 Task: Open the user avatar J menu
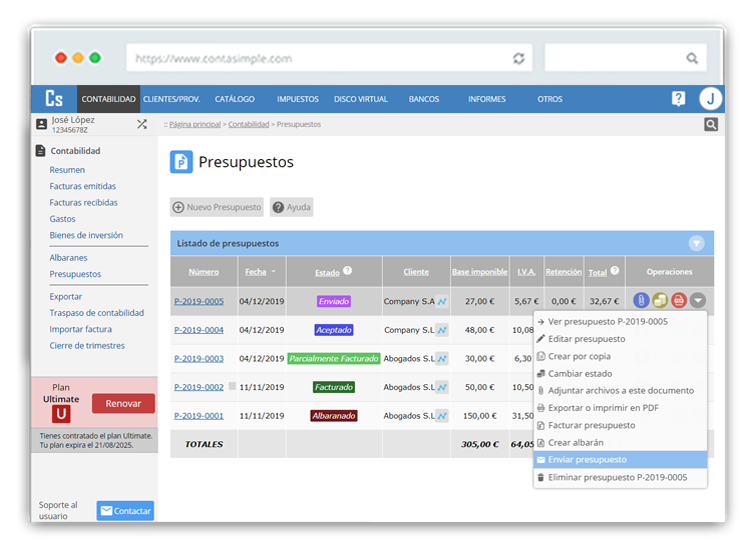[x=710, y=98]
